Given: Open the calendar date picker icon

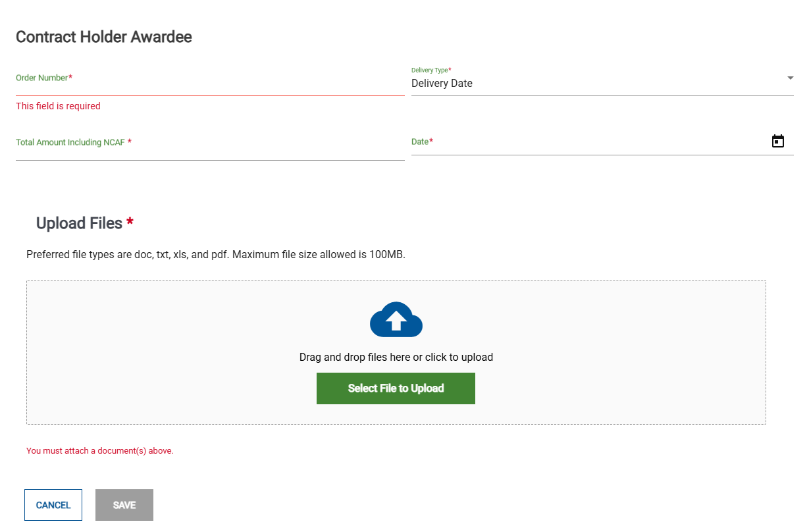Looking at the screenshot, I should click(777, 142).
